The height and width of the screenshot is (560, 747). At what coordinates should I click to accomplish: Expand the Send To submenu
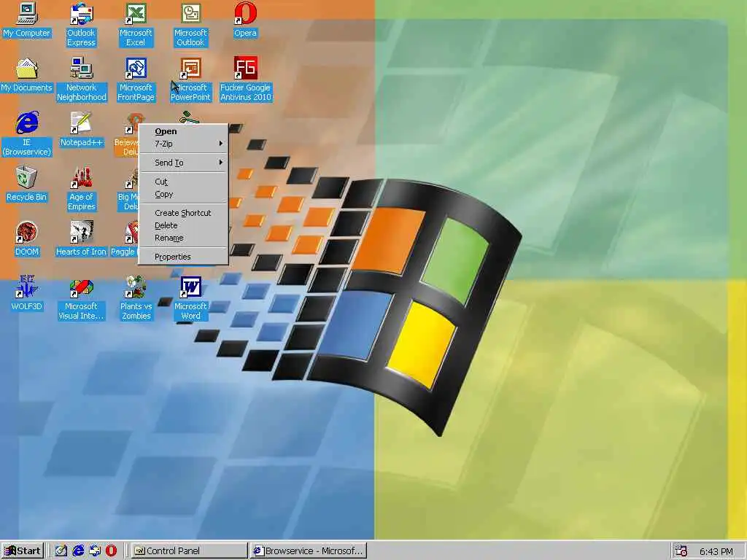coord(183,163)
